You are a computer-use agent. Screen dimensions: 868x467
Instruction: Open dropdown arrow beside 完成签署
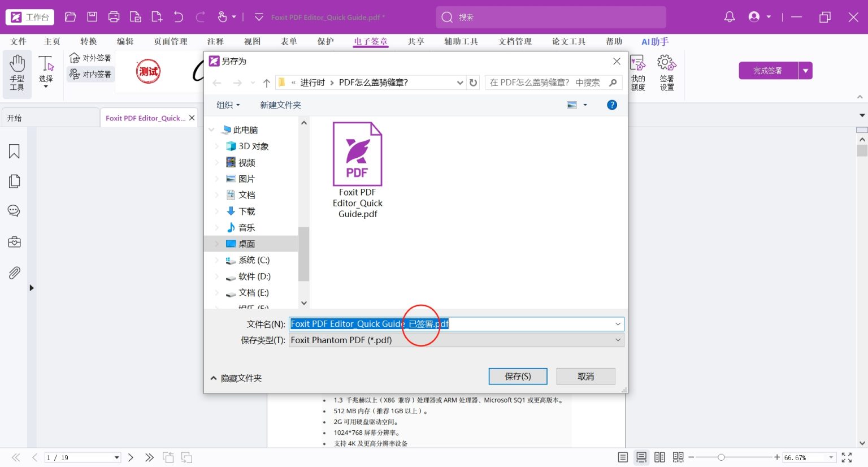click(805, 71)
